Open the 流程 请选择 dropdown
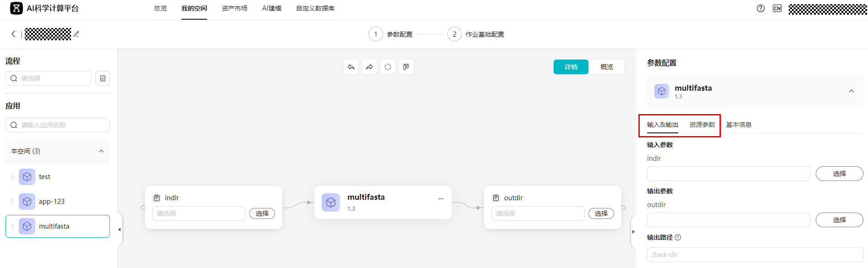 (x=49, y=78)
